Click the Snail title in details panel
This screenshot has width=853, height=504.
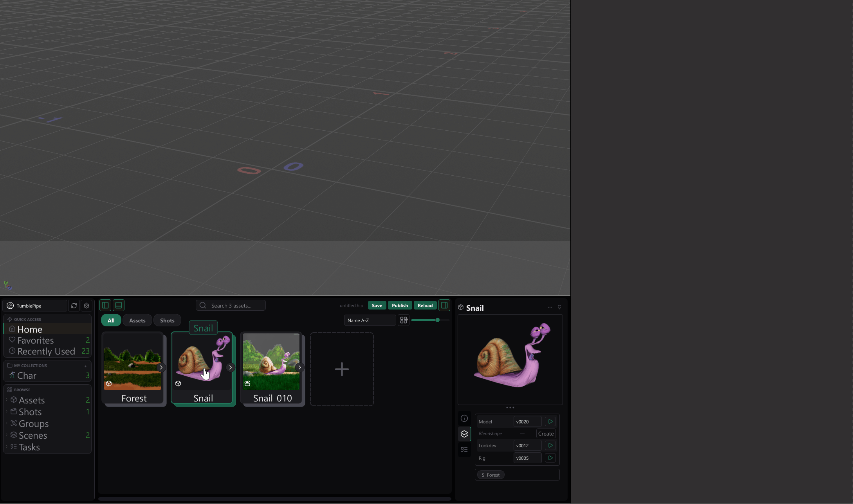point(475,308)
